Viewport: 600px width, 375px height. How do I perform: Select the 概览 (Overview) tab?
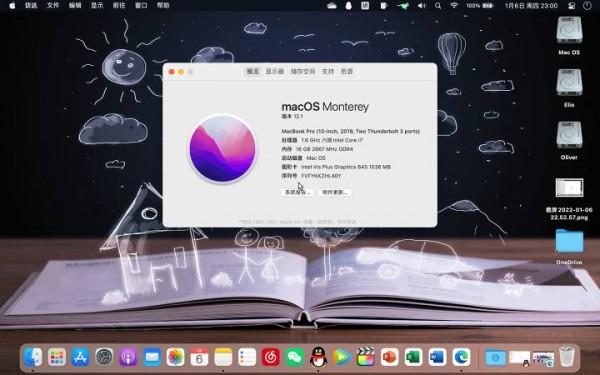(x=253, y=72)
